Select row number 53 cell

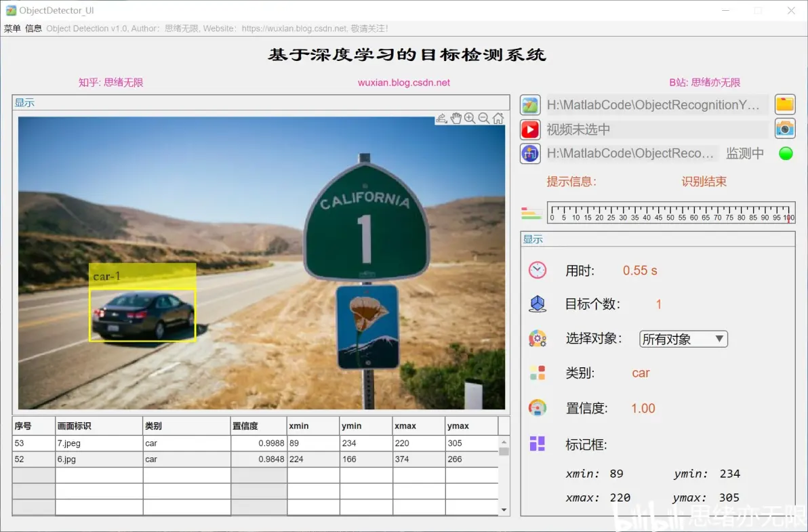coord(33,443)
